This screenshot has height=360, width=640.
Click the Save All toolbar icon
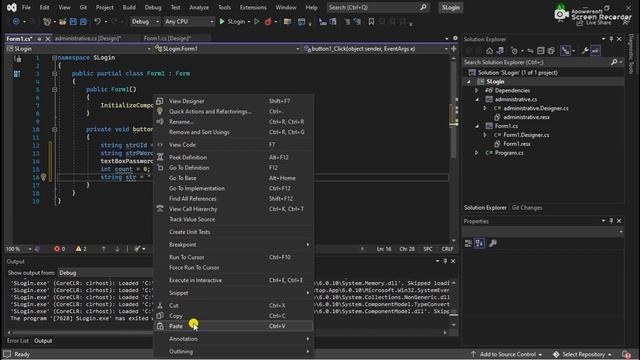pos(83,22)
